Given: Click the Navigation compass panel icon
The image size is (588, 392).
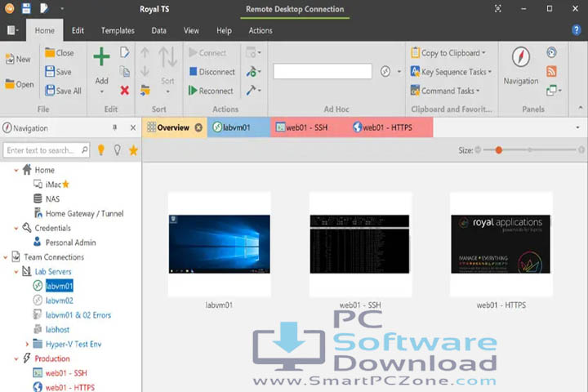Looking at the screenshot, I should (521, 57).
